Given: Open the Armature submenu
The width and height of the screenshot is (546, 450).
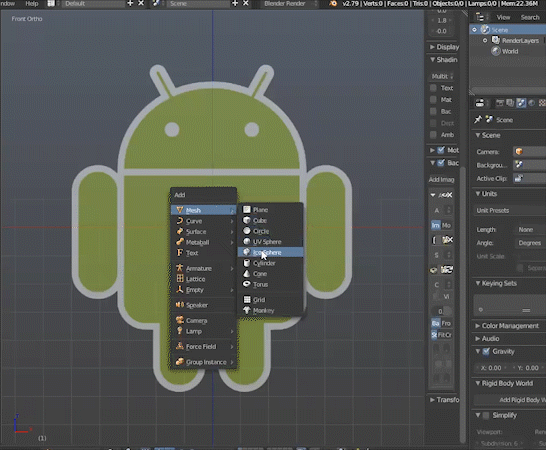Looking at the screenshot, I should pyautogui.click(x=203, y=269).
